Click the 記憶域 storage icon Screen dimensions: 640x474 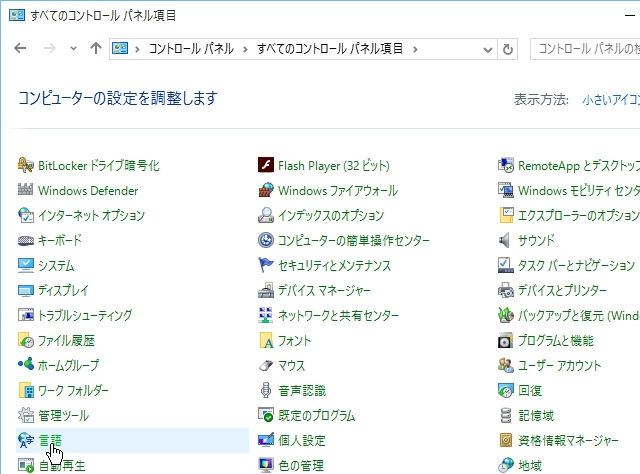click(505, 415)
